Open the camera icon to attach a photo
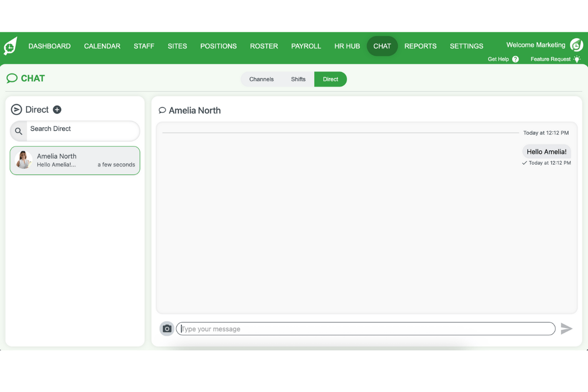The width and height of the screenshot is (588, 392). [167, 328]
